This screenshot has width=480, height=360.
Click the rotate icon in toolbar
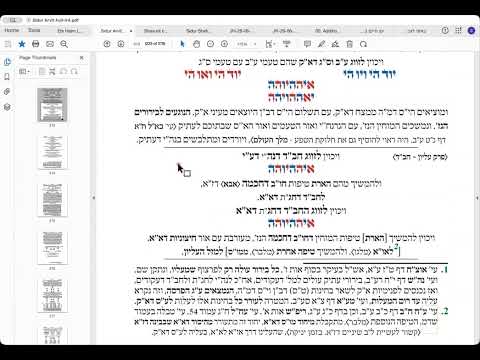click(x=363, y=44)
